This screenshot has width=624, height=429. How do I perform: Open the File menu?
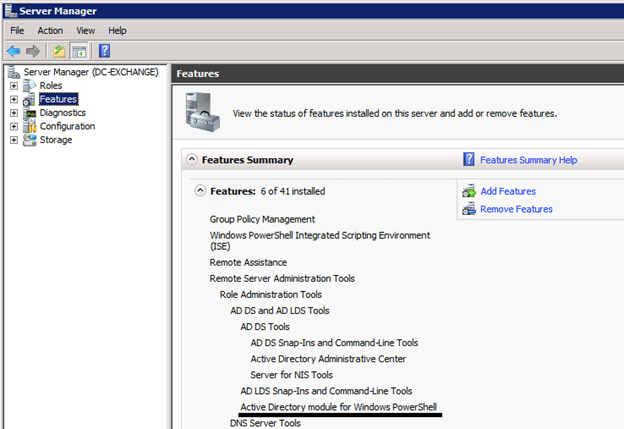point(17,30)
